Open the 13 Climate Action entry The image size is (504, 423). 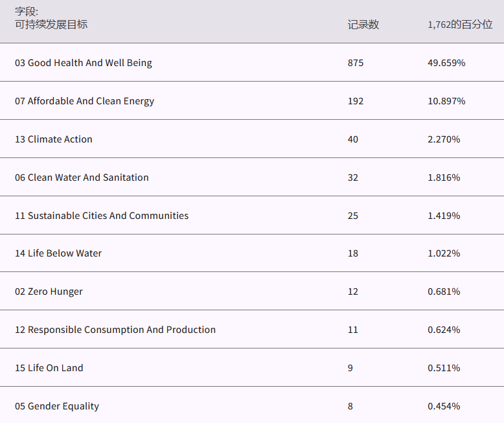click(54, 139)
